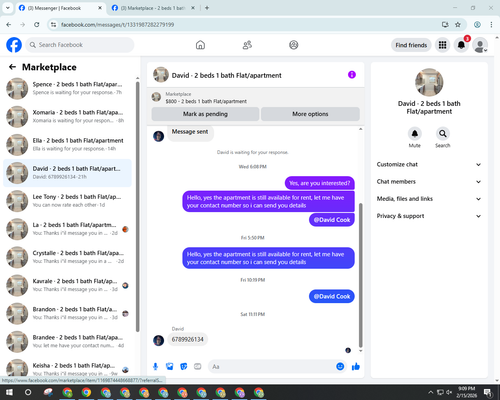Open the tab search dropdown arrow
Image resolution: width=500 pixels, height=400 pixels.
click(x=8, y=8)
